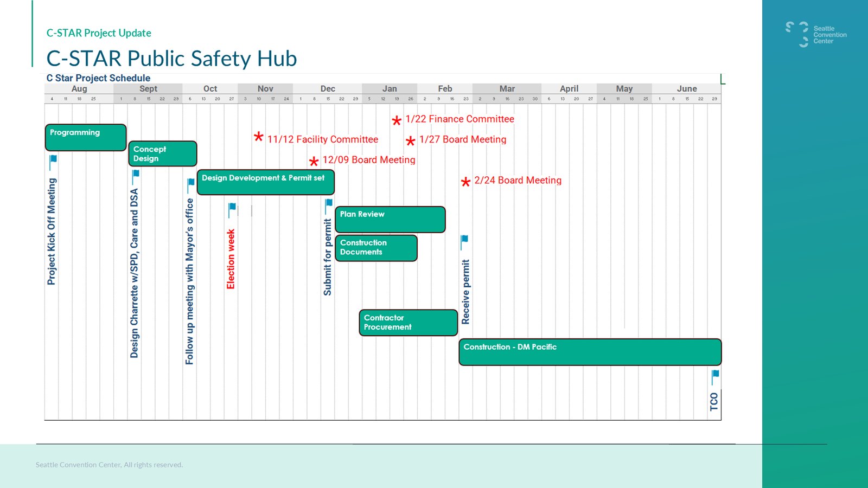868x488 pixels.
Task: Select the Plan Review bar
Action: coord(390,220)
